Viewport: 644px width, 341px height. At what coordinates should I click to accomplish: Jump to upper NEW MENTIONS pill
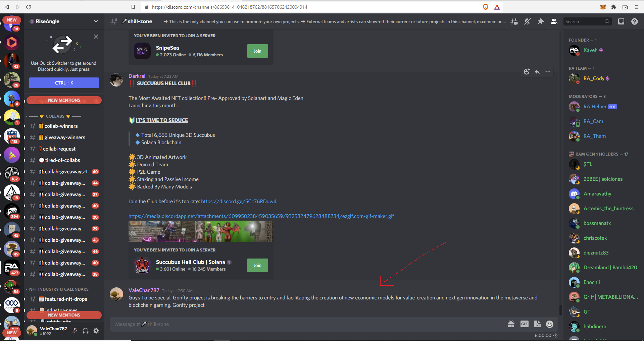64,100
